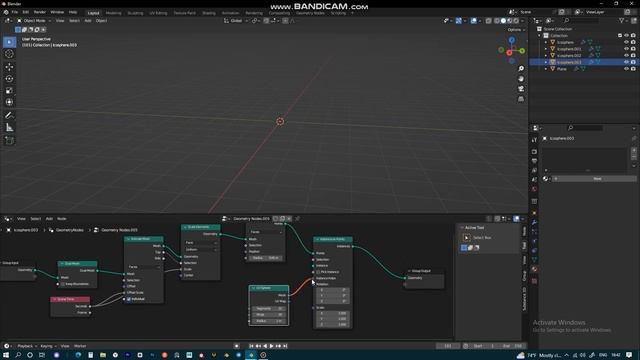
Task: Select the Transform tool in viewport toolbar
Action: point(9,102)
